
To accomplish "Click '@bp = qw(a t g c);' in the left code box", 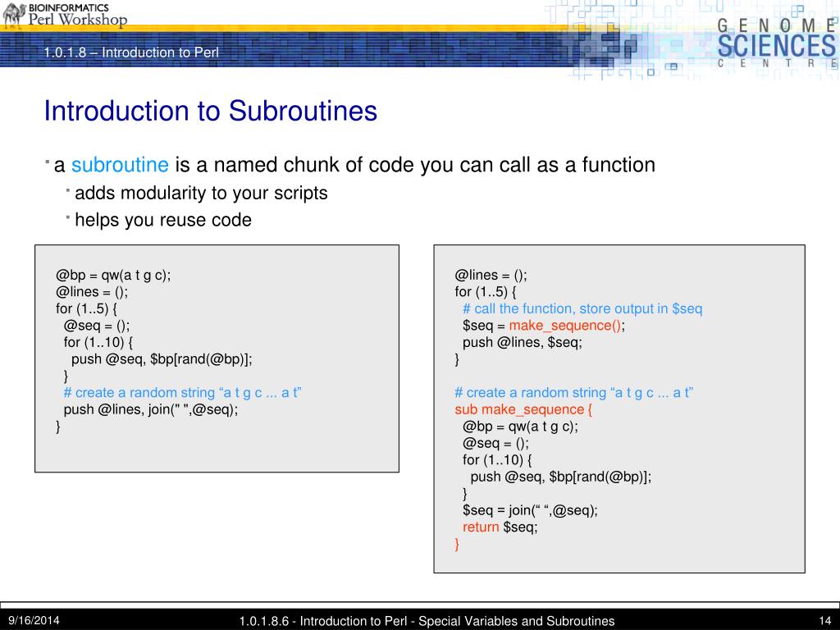I will point(113,276).
